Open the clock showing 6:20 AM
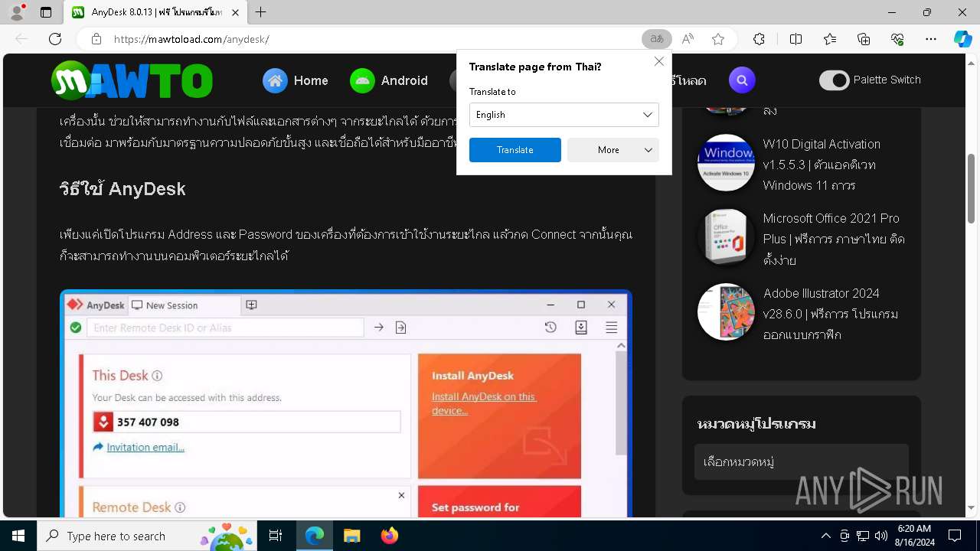 click(914, 536)
